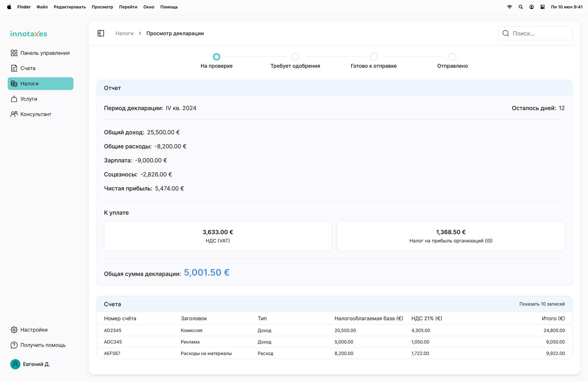Viewport: 588px width, 382px height.
Task: Select the Требует одобрения step circle
Action: (x=295, y=57)
